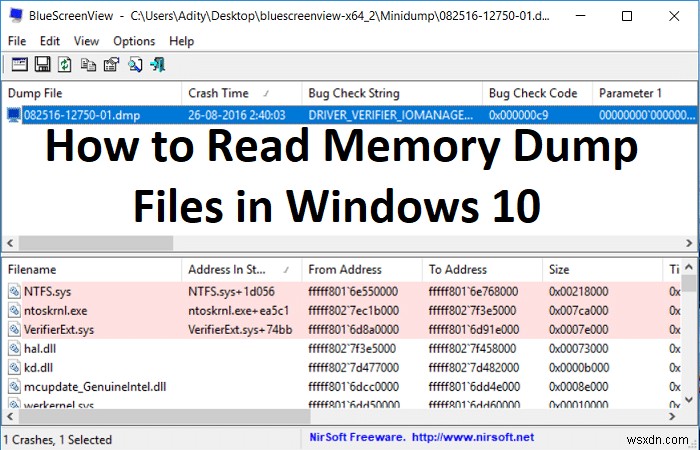
Task: Sort by Bug Check String column header
Action: [392, 93]
